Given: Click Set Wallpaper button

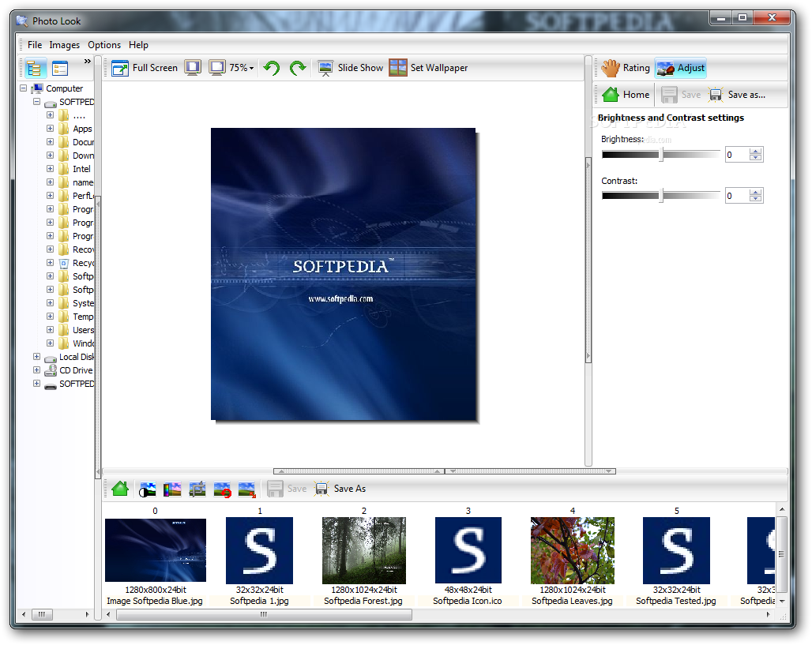Looking at the screenshot, I should click(428, 68).
